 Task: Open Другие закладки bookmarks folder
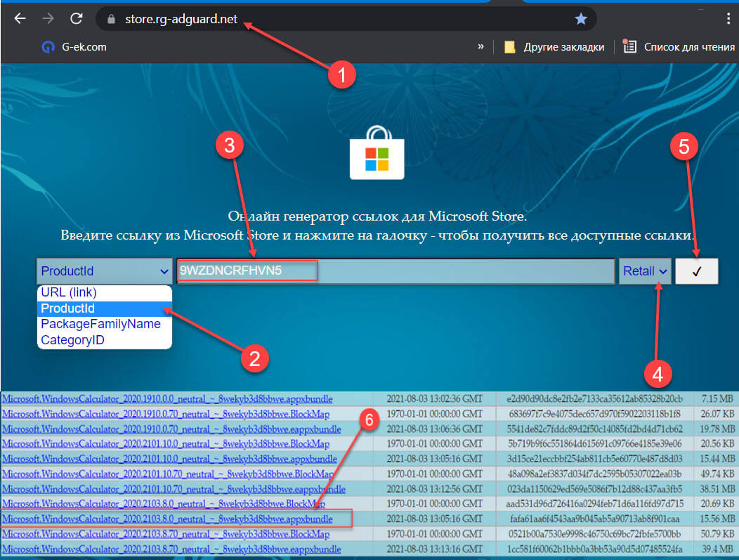pyautogui.click(x=554, y=47)
